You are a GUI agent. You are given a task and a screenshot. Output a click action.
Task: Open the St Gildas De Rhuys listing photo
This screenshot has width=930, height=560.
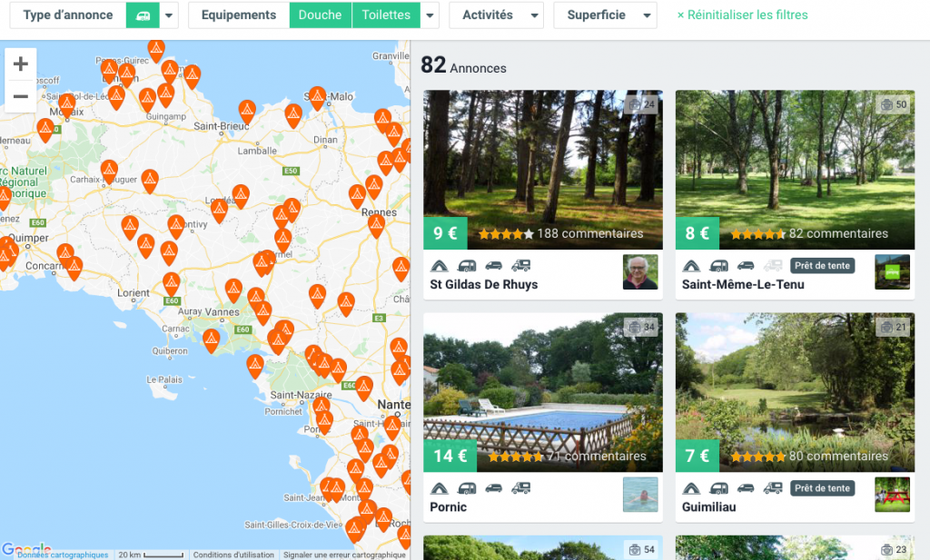543,170
